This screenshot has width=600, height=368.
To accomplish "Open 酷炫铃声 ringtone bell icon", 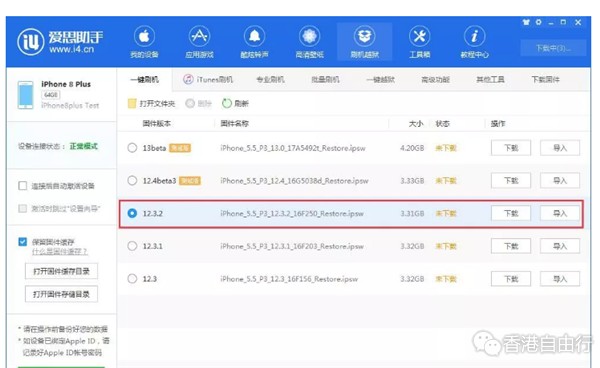I will (254, 37).
